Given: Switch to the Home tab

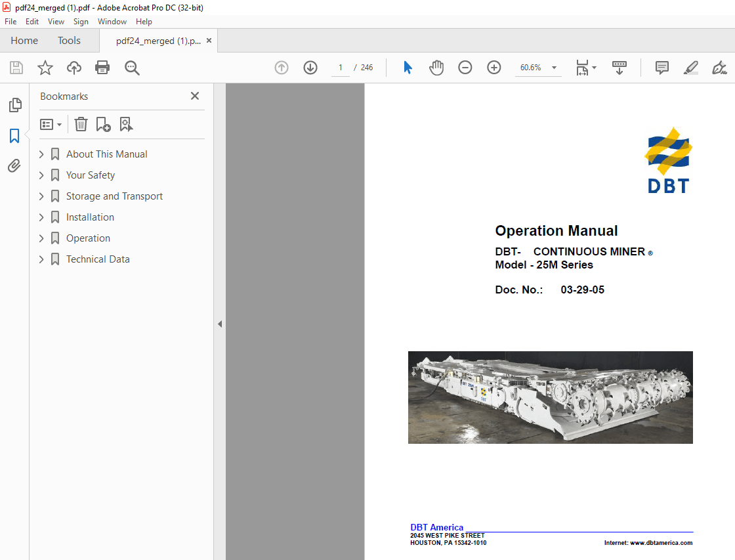Looking at the screenshot, I should tap(24, 40).
